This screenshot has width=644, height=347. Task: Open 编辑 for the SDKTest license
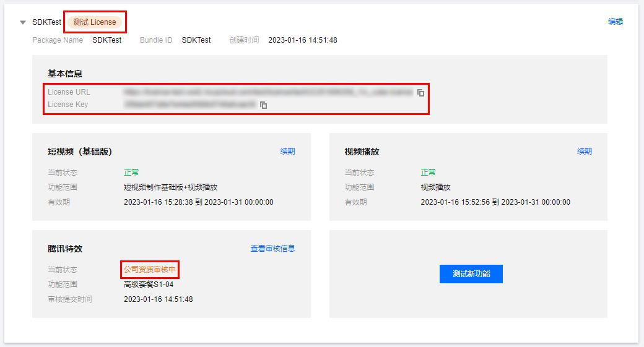[616, 21]
